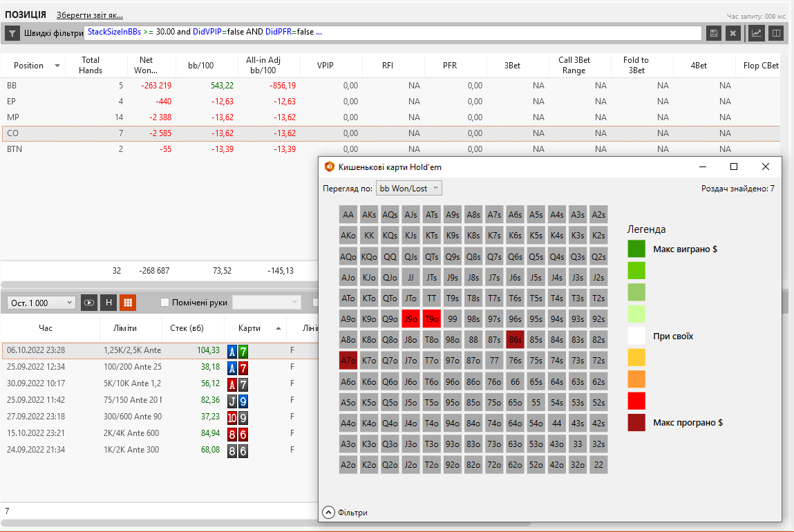This screenshot has width=794, height=532.
Task: Click the orange legend color swatch
Action: (x=636, y=379)
